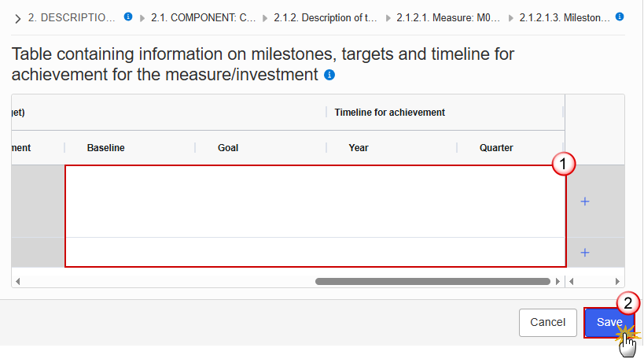This screenshot has height=359, width=644.
Task: Click the table horizontal scrollbar thumb
Action: [432, 281]
